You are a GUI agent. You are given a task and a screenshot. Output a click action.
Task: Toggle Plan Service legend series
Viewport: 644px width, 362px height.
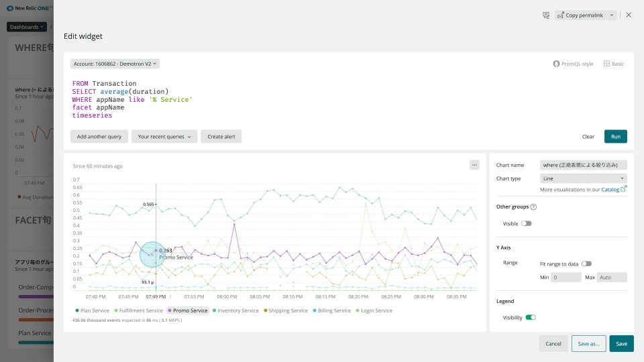92,310
